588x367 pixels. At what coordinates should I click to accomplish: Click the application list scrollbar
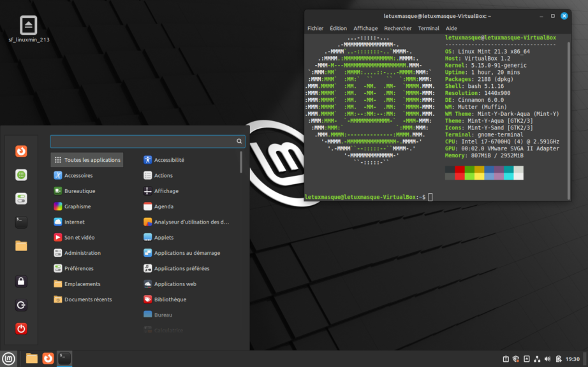coord(241,162)
